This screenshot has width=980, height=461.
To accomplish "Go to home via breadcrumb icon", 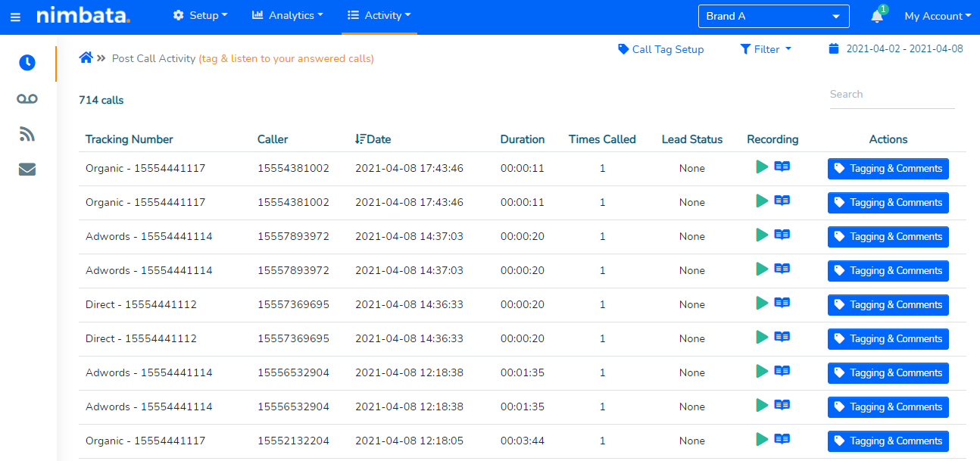I will [86, 58].
